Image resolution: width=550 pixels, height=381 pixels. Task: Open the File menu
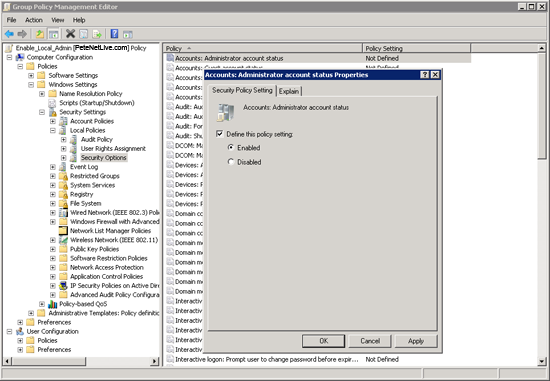(11, 20)
